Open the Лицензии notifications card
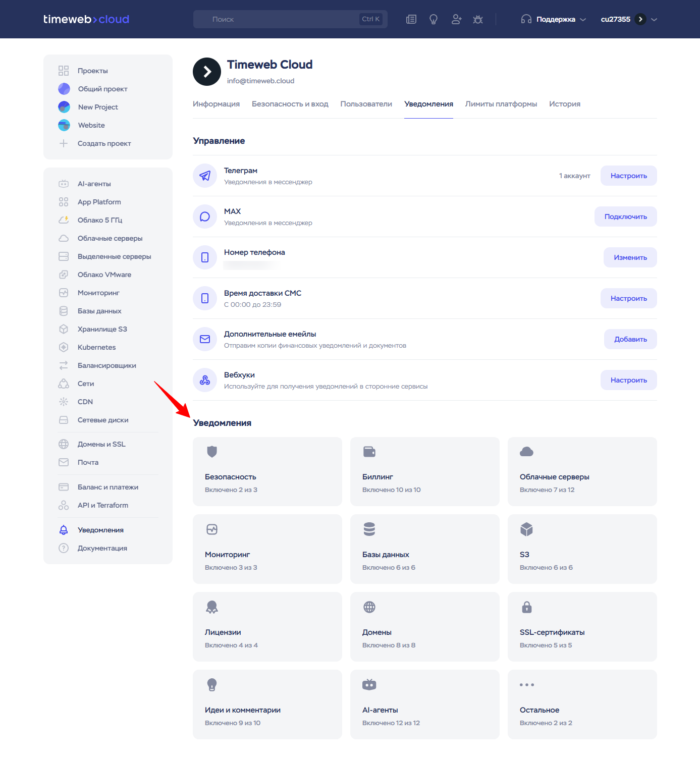Viewport: 700px width, 760px height. pyautogui.click(x=267, y=627)
